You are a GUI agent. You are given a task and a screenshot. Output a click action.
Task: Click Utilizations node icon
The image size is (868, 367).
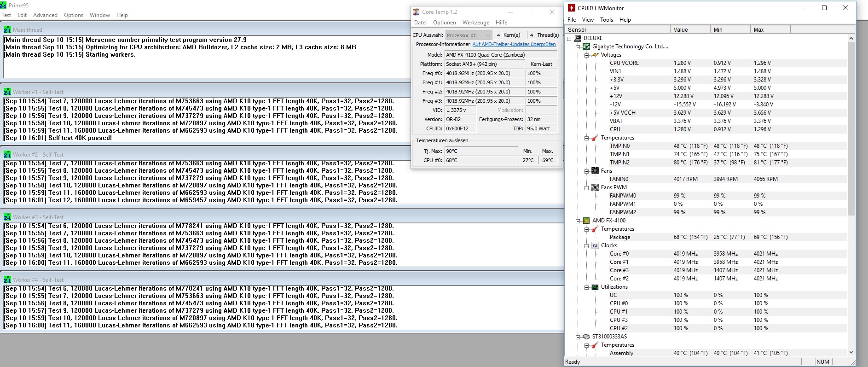pyautogui.click(x=595, y=287)
